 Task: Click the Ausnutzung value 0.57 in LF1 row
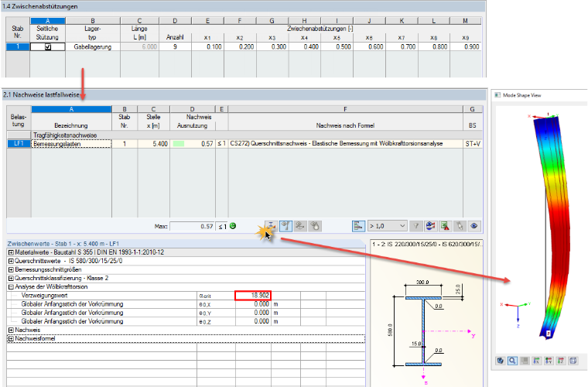click(207, 144)
